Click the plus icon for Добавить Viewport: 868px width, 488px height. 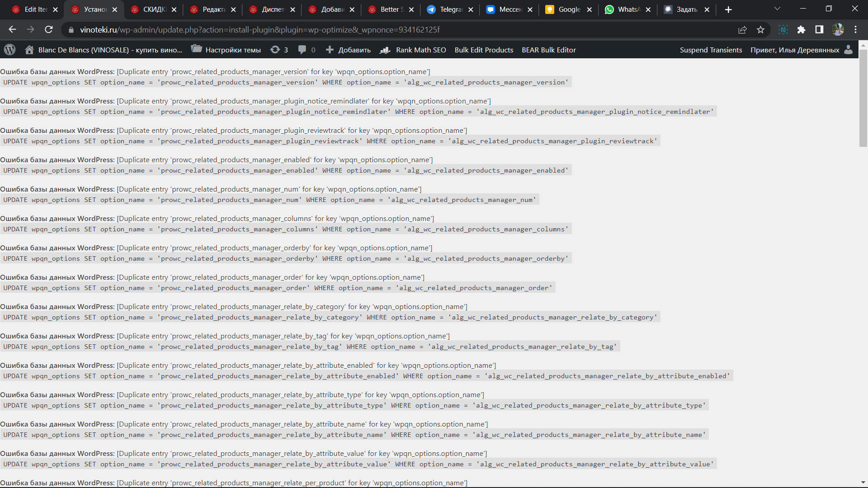(x=330, y=50)
